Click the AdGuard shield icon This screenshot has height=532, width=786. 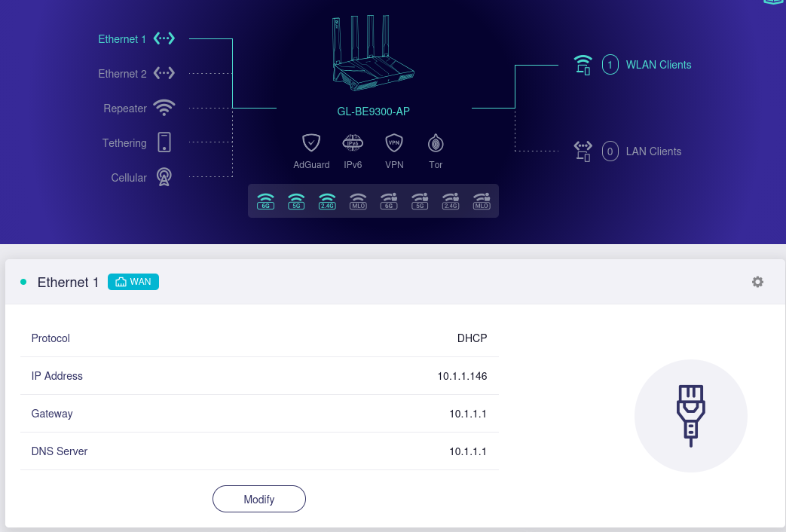(x=311, y=142)
